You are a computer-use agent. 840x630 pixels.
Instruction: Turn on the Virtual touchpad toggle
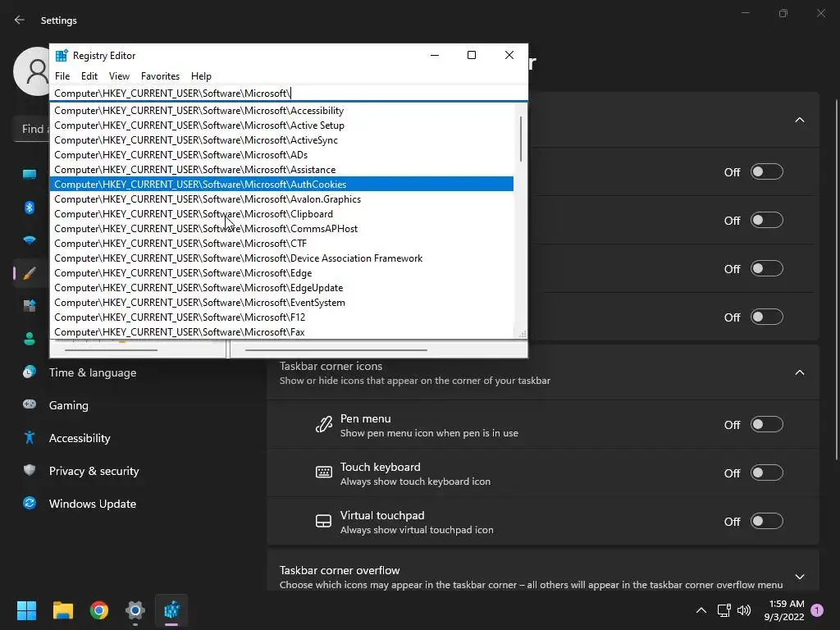(767, 521)
